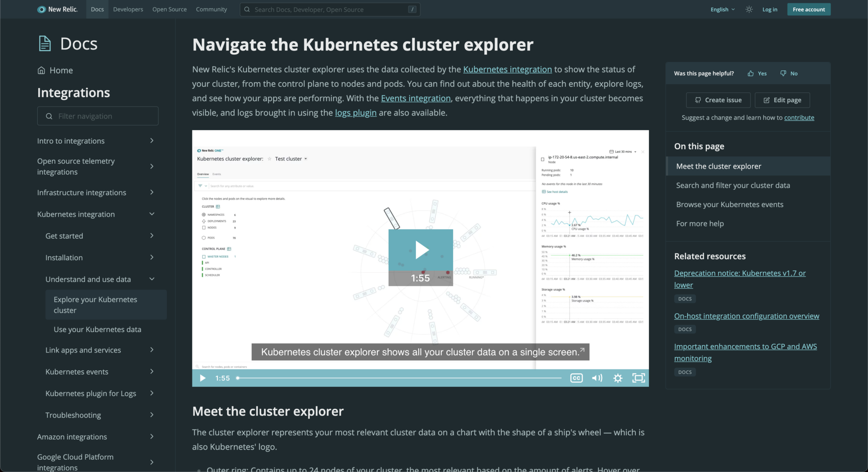
Task: Click the video caption expand arrow
Action: [x=582, y=350]
